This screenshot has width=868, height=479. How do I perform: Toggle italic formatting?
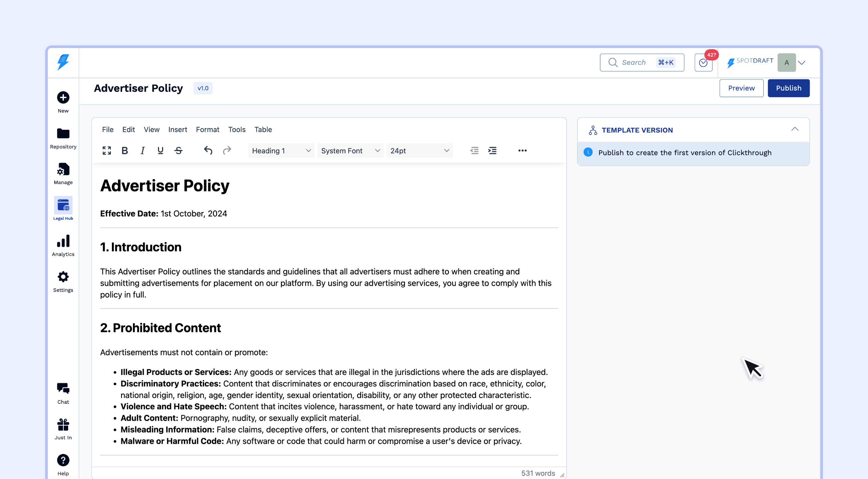pos(143,151)
